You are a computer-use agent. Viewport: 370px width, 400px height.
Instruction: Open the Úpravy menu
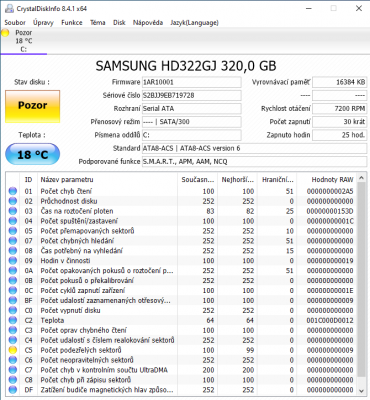click(x=43, y=23)
